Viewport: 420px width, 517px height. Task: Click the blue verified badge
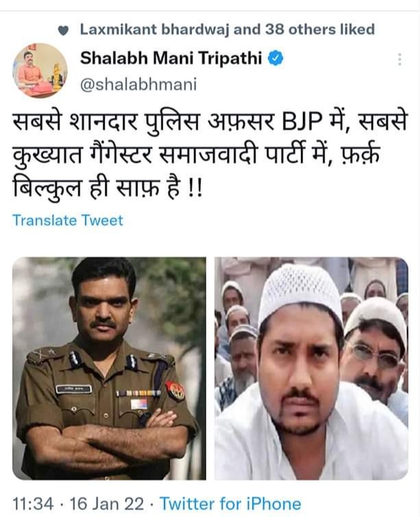[275, 59]
